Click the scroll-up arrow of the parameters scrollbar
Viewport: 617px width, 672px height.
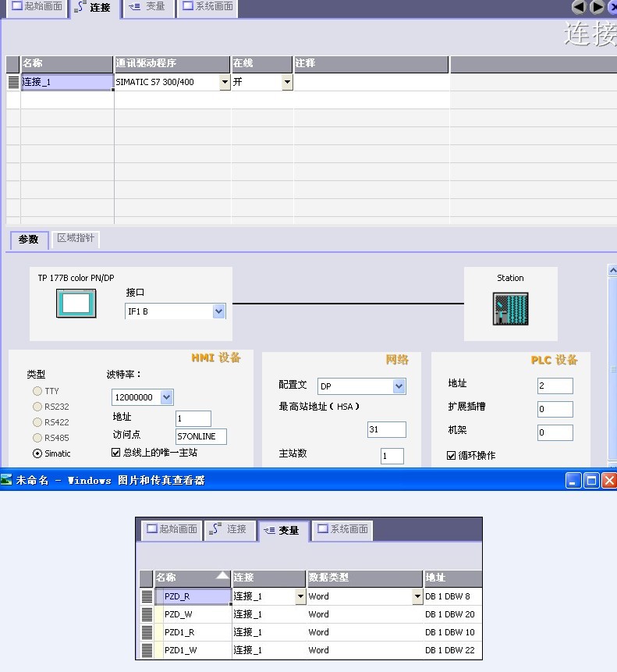tap(613, 270)
